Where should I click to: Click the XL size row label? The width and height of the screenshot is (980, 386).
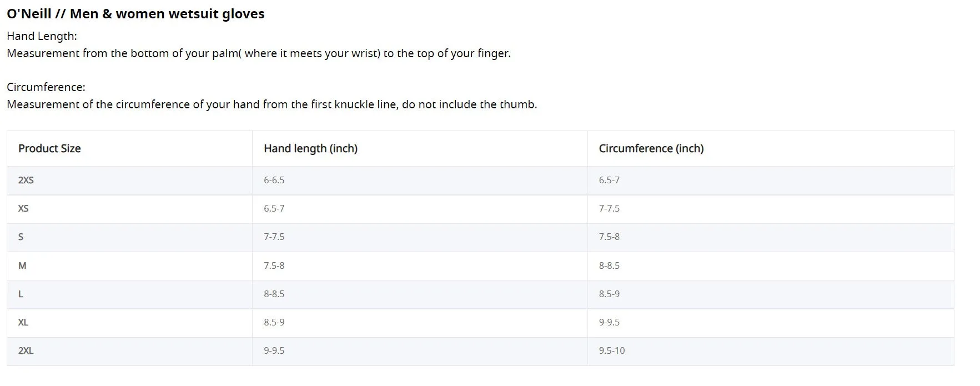(x=23, y=322)
